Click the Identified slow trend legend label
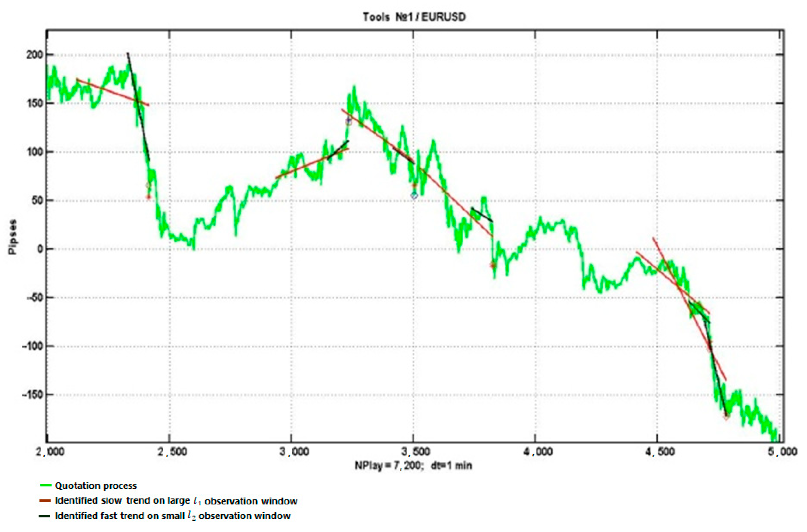807x532 pixels. pos(176,501)
